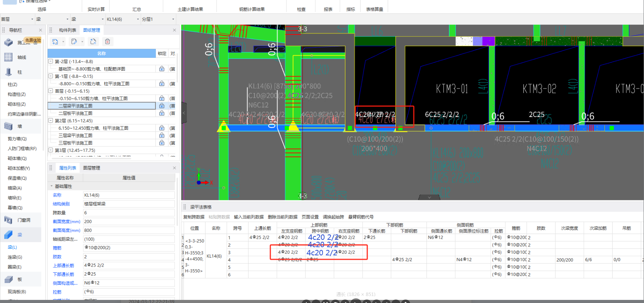Select the 板 slab category icon
The width and height of the screenshot is (644, 303).
coord(9,279)
